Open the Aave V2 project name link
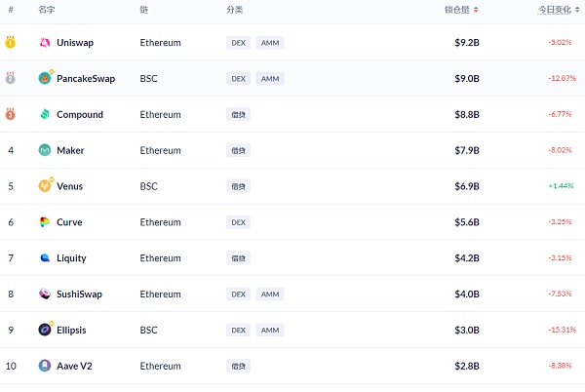Viewport: 585px width, 392px height. pos(74,366)
